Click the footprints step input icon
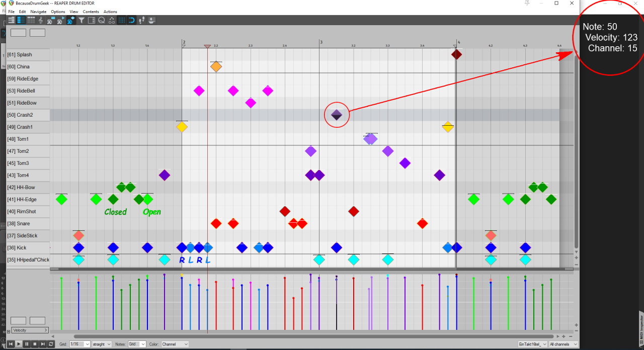This screenshot has height=350, width=644. [141, 20]
